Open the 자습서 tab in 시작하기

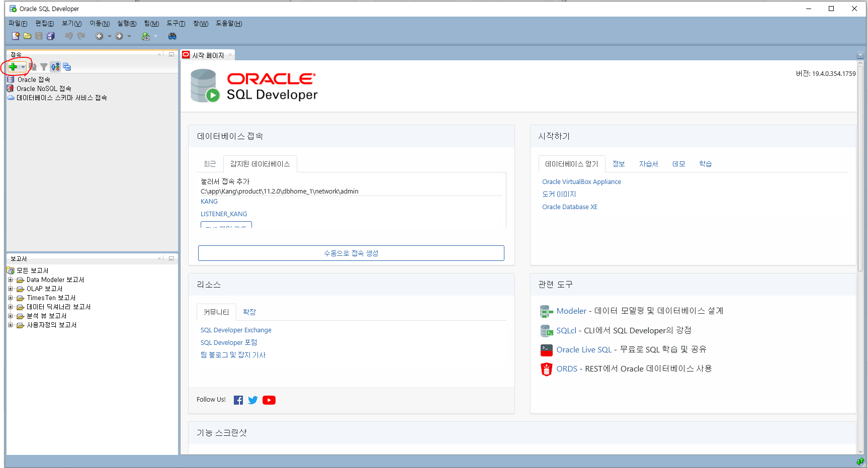[648, 164]
